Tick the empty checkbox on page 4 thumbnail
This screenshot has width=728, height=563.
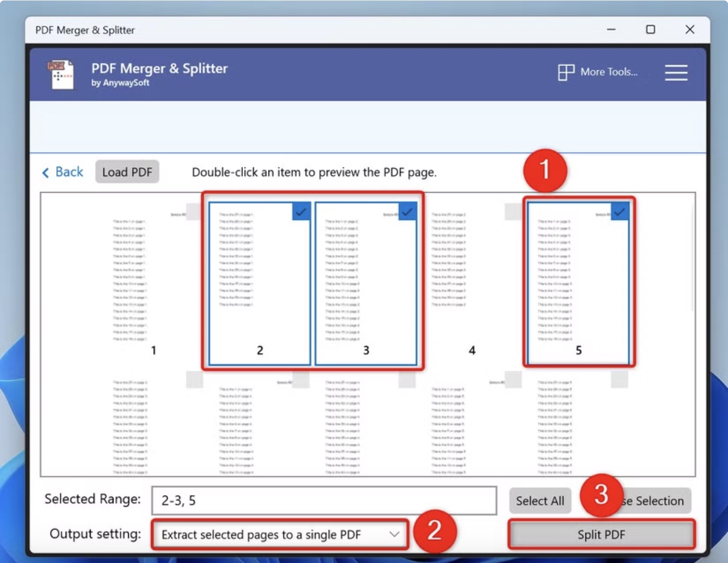pos(513,212)
